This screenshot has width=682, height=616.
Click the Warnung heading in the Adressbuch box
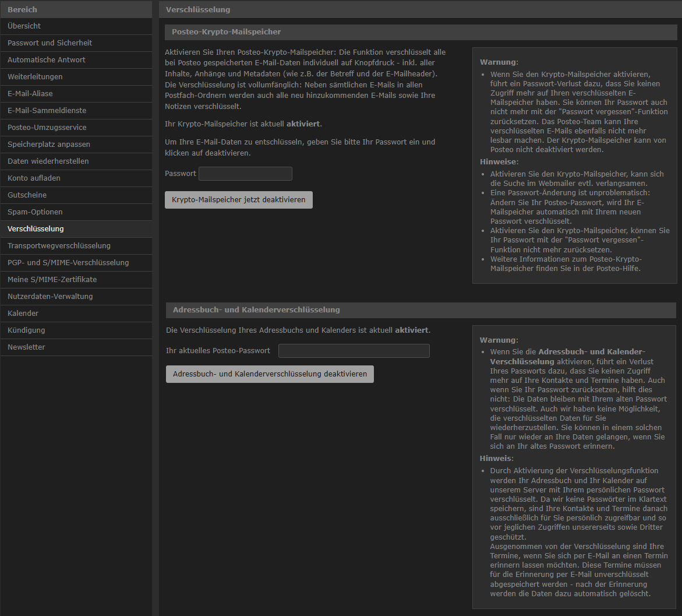tap(499, 340)
